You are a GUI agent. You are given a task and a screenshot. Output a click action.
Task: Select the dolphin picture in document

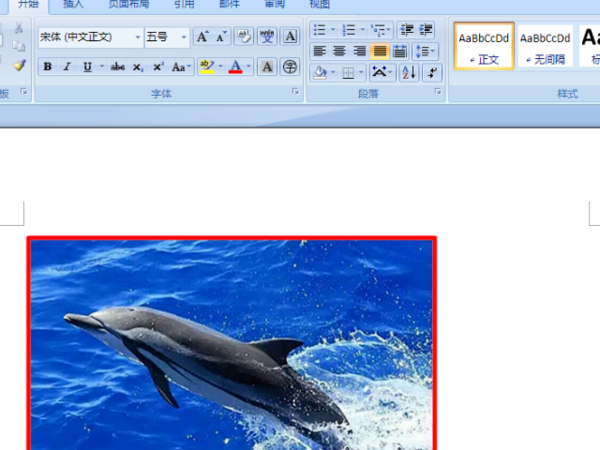(x=232, y=343)
